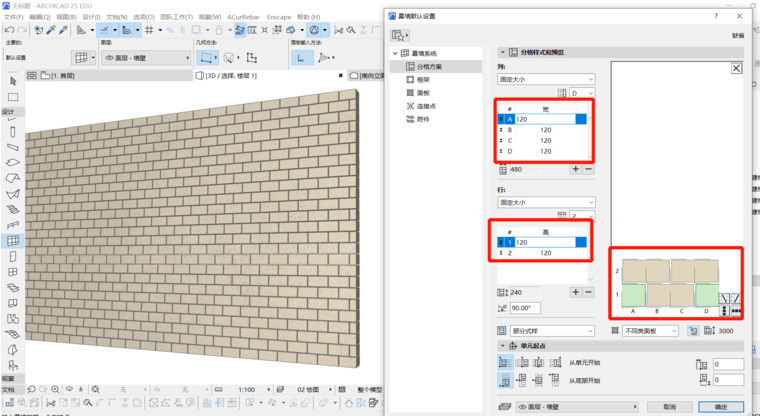Select first horizontal origin option 从单元开始

coord(505,363)
